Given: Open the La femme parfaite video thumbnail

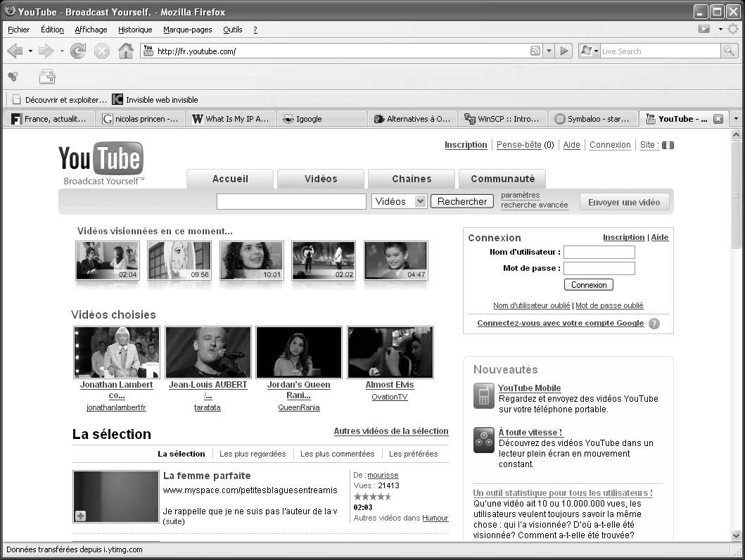Looking at the screenshot, I should 116,497.
